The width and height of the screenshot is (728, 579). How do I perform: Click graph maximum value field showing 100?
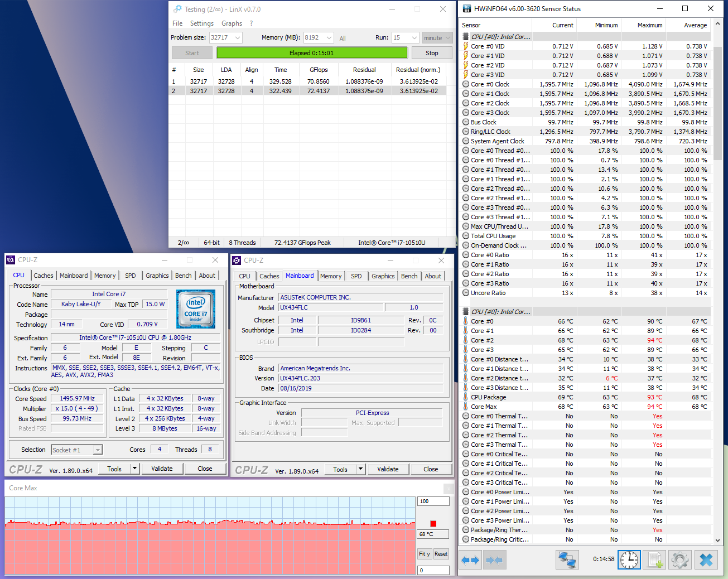coord(433,501)
